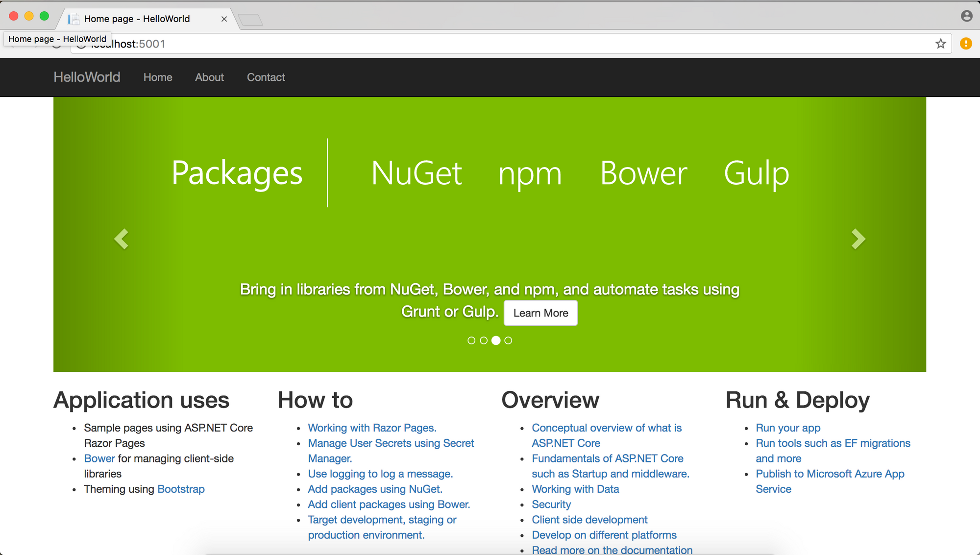Click the first carousel dot indicator

pyautogui.click(x=471, y=340)
